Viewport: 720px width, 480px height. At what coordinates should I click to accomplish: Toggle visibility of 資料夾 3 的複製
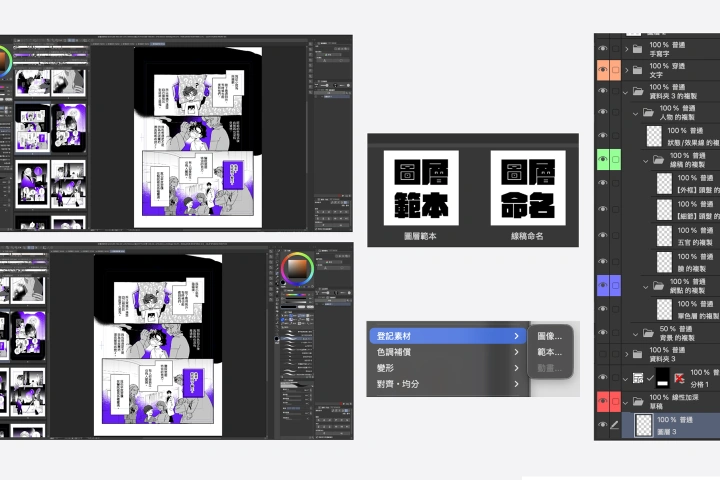click(602, 91)
